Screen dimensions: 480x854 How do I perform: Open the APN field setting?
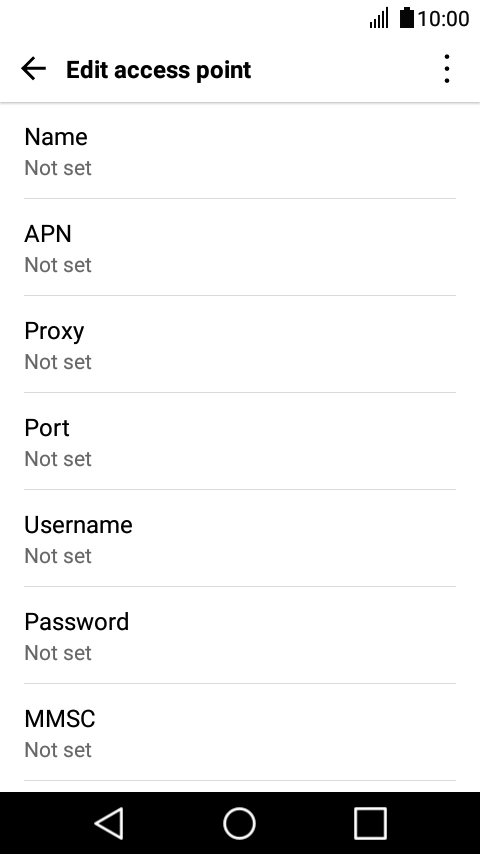coord(240,247)
